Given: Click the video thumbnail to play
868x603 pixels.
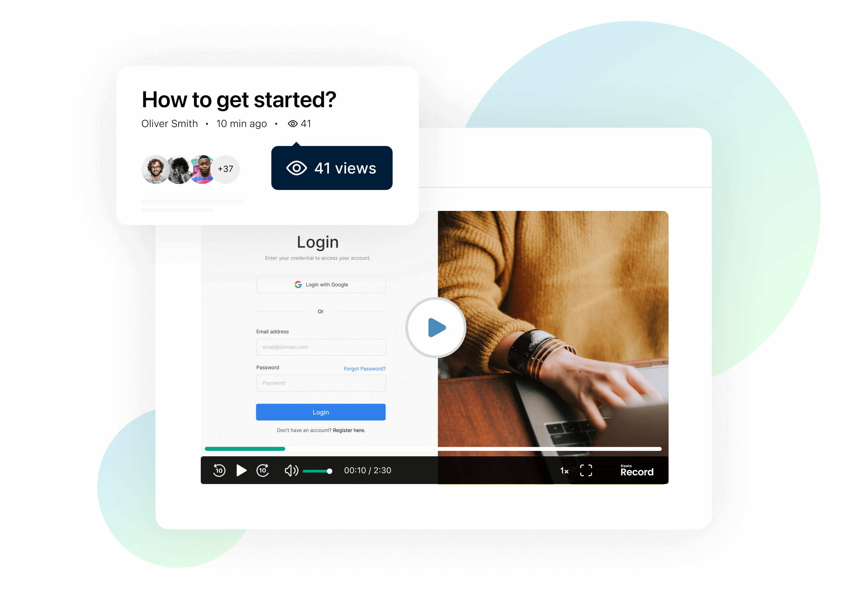Looking at the screenshot, I should [436, 327].
